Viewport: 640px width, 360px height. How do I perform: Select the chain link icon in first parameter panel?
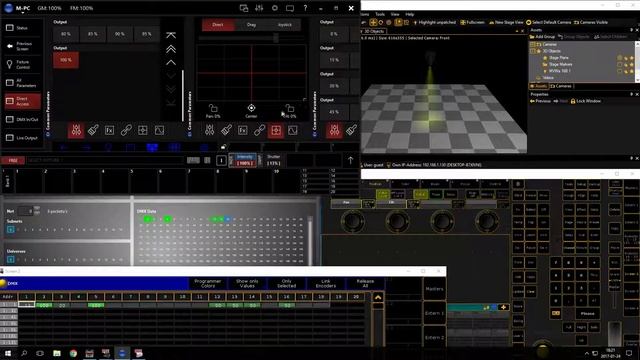tap(126, 130)
